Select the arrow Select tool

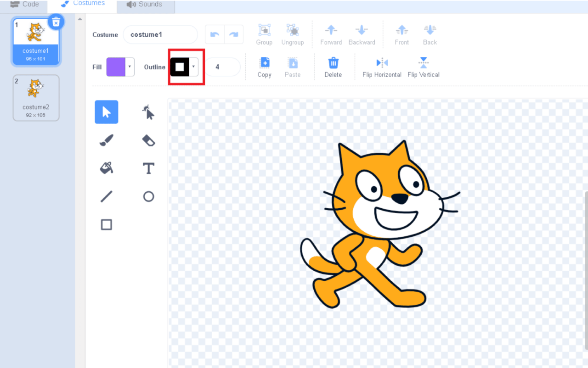[x=106, y=112]
